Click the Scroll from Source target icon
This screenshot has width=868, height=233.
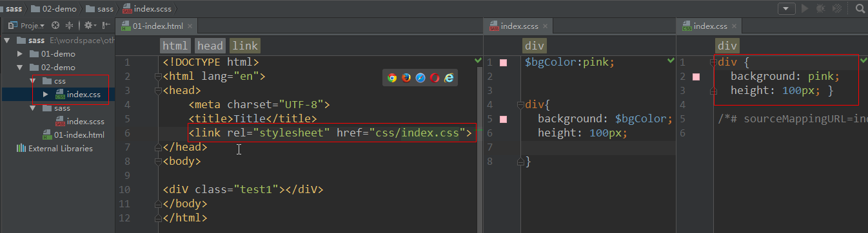[x=55, y=26]
